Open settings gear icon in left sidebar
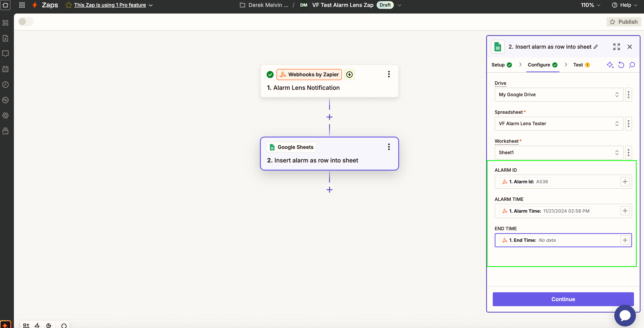 [6, 116]
